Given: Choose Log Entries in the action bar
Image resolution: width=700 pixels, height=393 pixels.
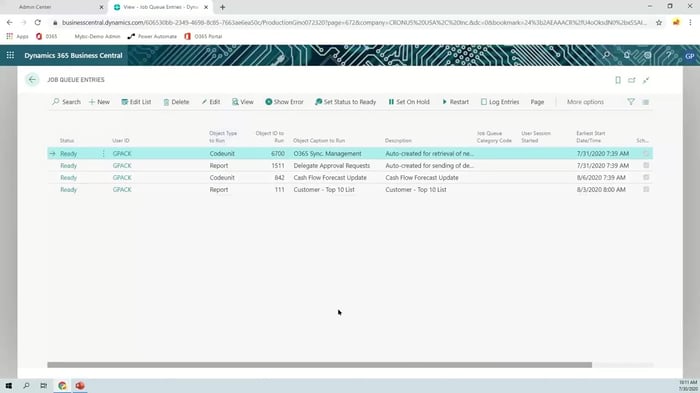Looking at the screenshot, I should 500,102.
